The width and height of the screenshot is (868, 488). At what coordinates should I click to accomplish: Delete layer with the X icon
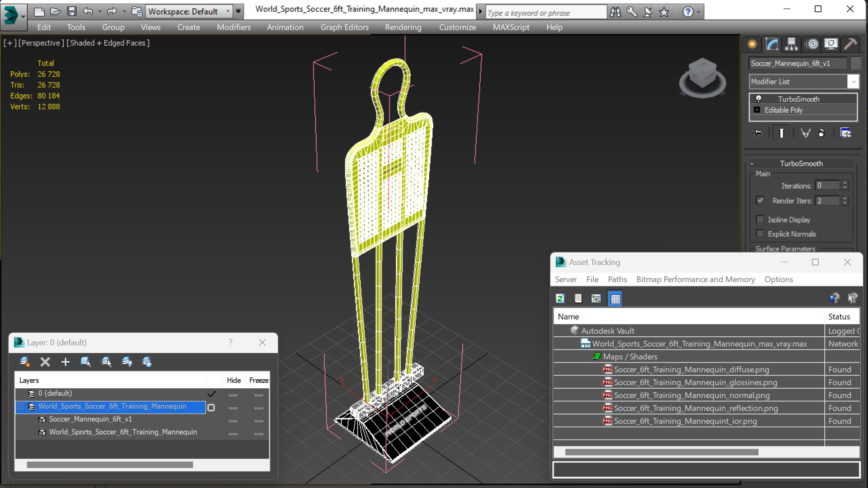tap(45, 362)
